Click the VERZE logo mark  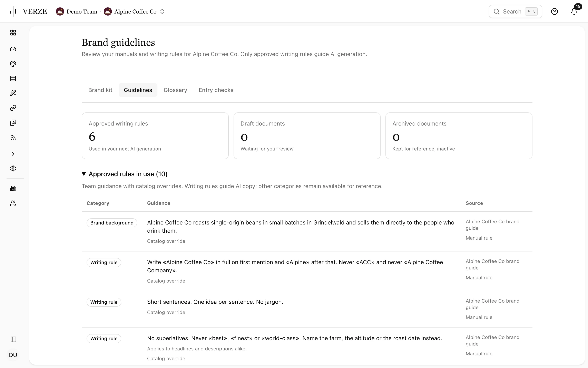(x=29, y=11)
